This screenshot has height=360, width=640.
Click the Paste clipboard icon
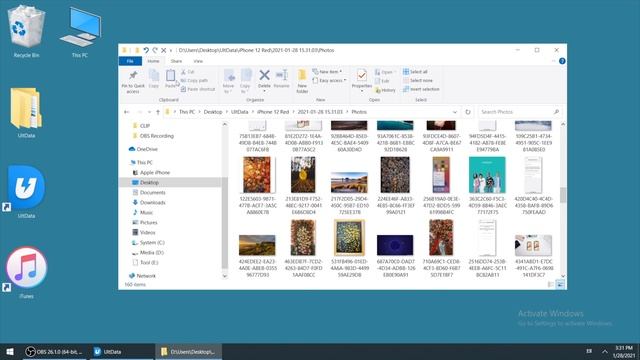171,76
